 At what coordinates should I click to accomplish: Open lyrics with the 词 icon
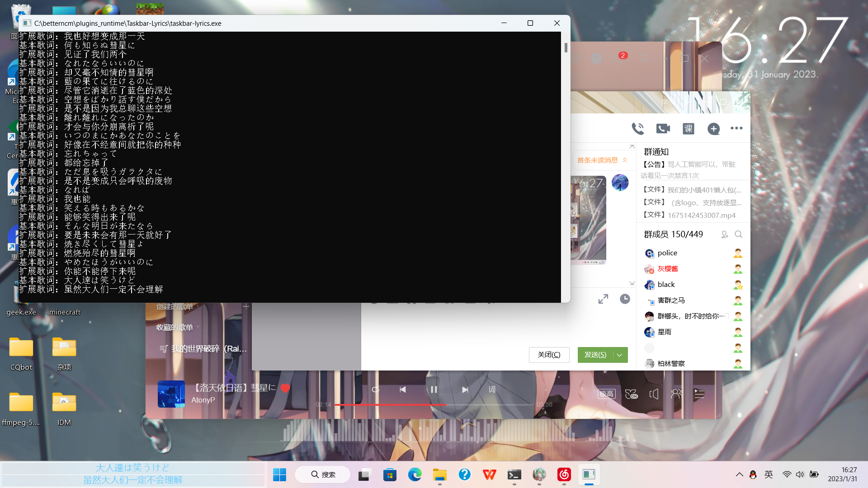pos(492,389)
